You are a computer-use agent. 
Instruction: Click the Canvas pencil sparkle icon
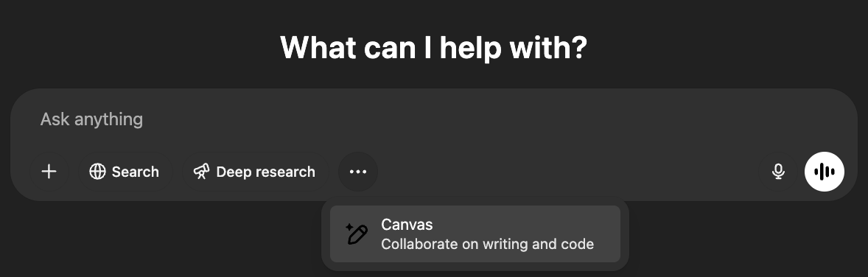tap(357, 234)
